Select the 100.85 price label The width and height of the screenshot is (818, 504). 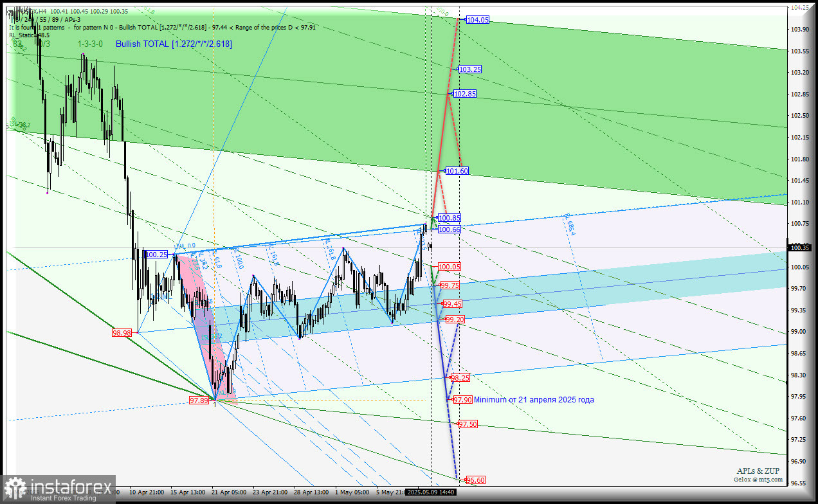pos(450,218)
